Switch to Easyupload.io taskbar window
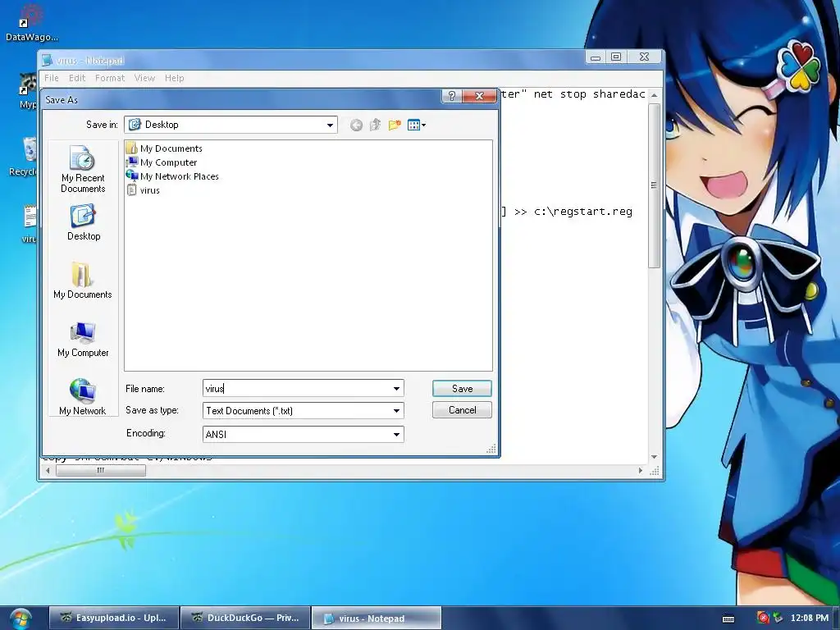The height and width of the screenshot is (630, 840). tap(114, 618)
